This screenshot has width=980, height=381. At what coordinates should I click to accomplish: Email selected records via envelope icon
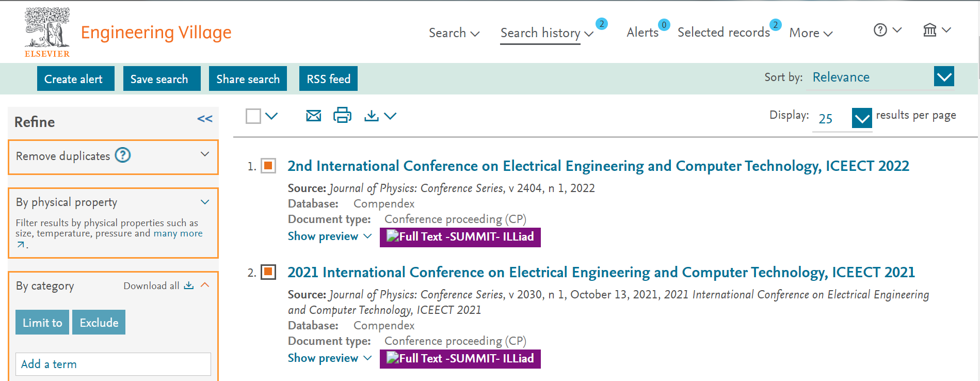coord(313,116)
